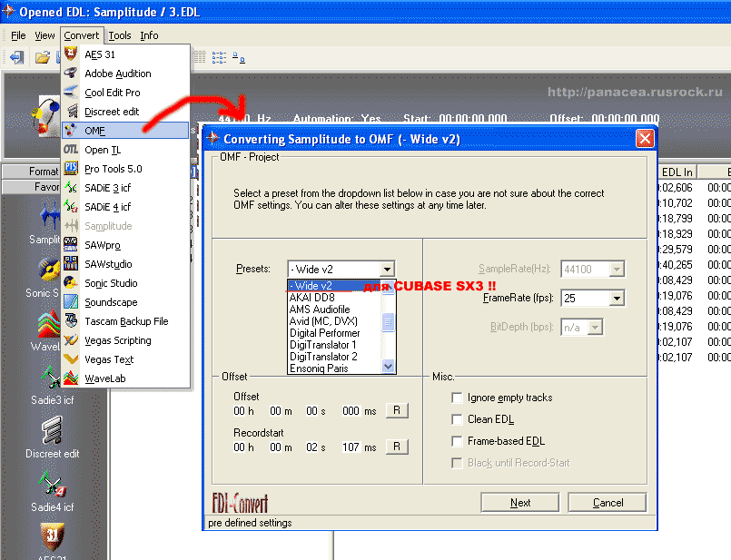Select Discreet edit in the favourites sidebar

pyautogui.click(x=53, y=437)
